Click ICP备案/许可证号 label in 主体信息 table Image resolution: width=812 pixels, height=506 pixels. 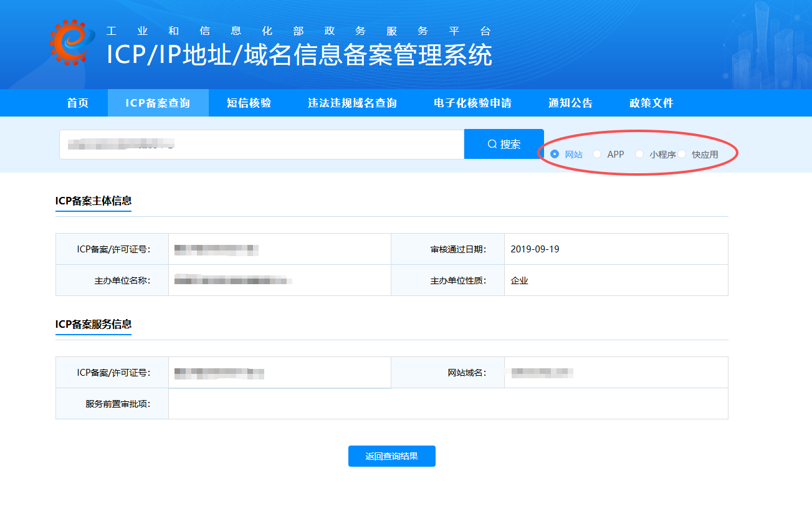tap(114, 249)
